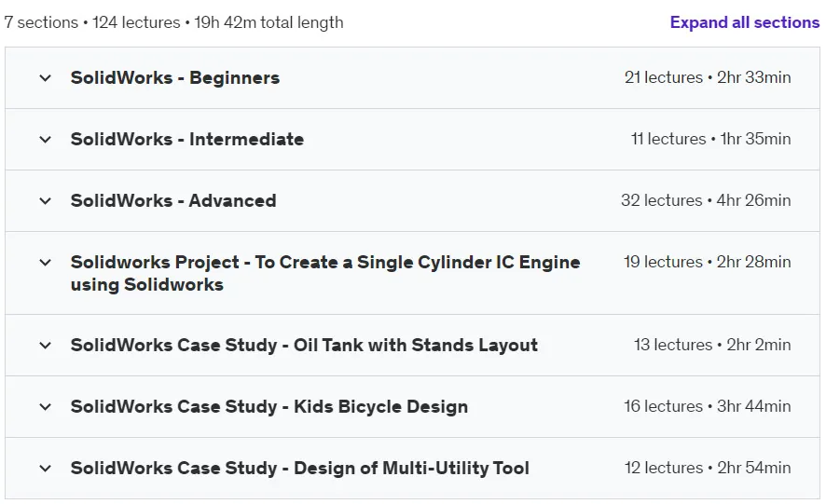This screenshot has height=504, width=826.
Task: Open the Single Cylinder IC Engine chevron
Action: click(46, 263)
